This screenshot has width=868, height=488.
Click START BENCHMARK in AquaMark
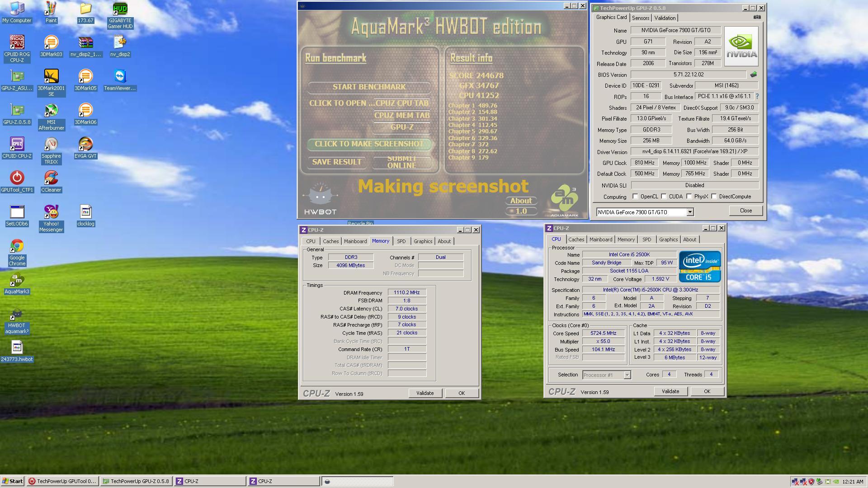click(x=369, y=87)
